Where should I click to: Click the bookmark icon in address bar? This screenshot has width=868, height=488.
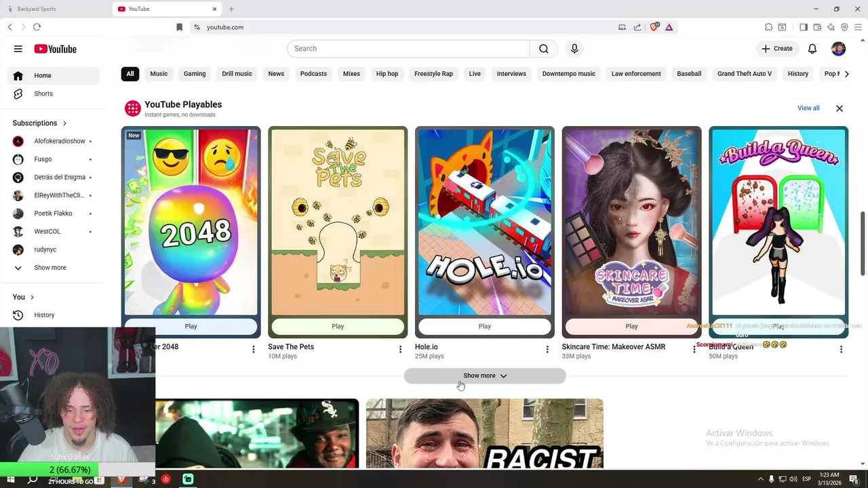(x=179, y=27)
